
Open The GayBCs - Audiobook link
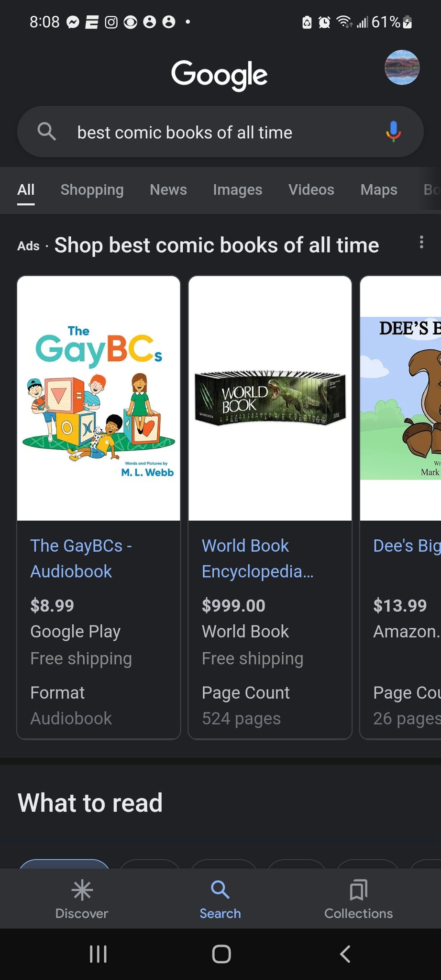(x=81, y=558)
